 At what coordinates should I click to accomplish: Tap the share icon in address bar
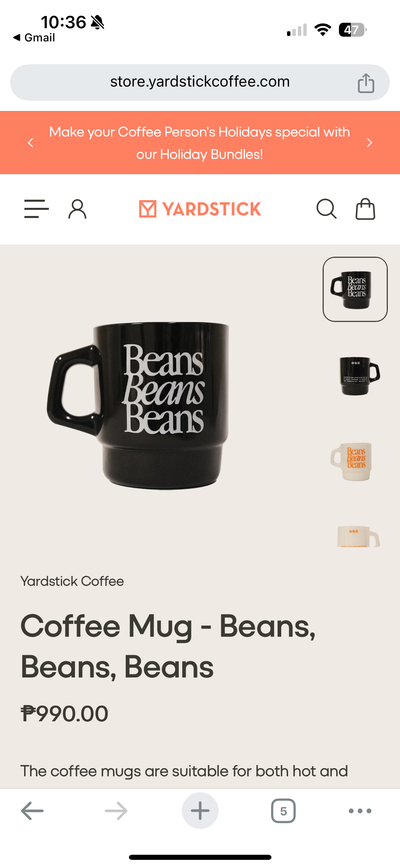point(366,83)
